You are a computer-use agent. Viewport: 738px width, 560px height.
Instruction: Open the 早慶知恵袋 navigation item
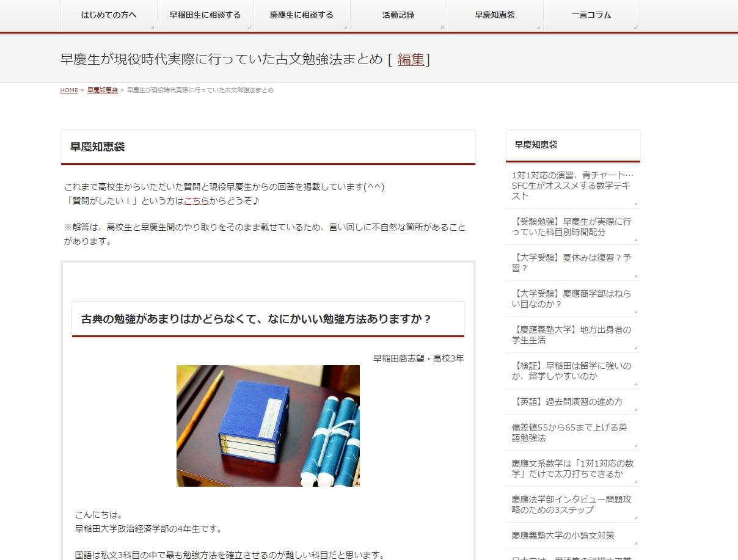click(x=495, y=15)
